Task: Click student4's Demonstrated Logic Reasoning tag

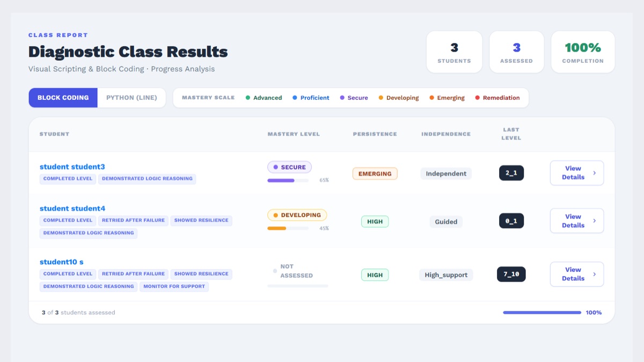Action: (89, 233)
